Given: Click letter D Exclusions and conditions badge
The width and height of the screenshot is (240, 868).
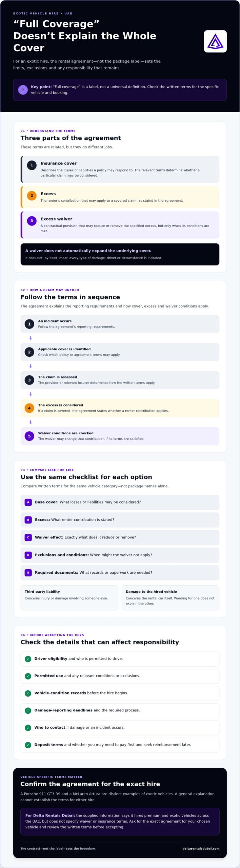Looking at the screenshot, I should [28, 555].
